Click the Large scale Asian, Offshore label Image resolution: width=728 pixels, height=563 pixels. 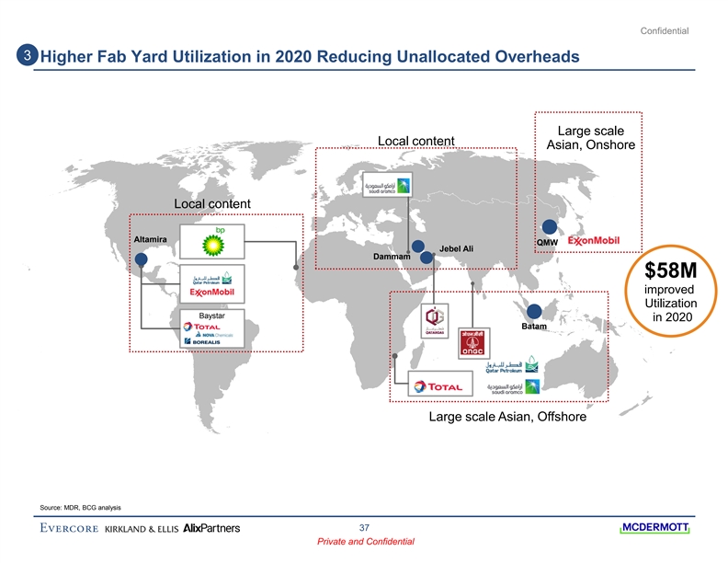point(507,419)
